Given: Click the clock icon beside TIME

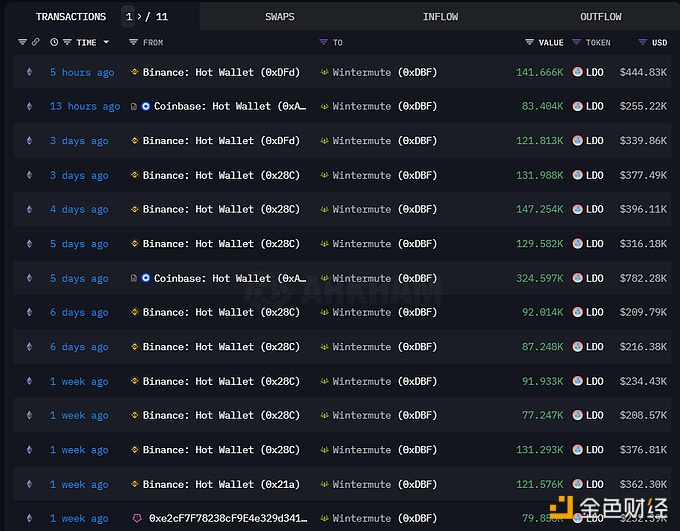Looking at the screenshot, I should pos(54,42).
